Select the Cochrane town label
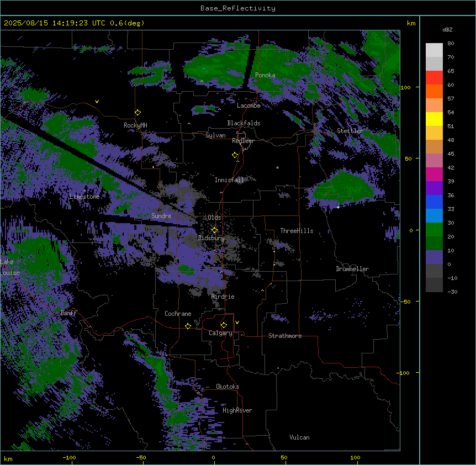476x465 pixels. [x=178, y=314]
